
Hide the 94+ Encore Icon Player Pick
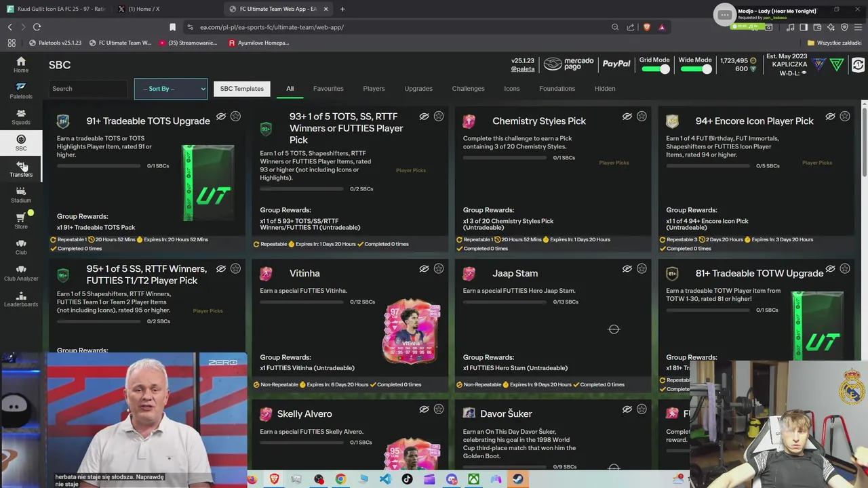[x=830, y=117]
